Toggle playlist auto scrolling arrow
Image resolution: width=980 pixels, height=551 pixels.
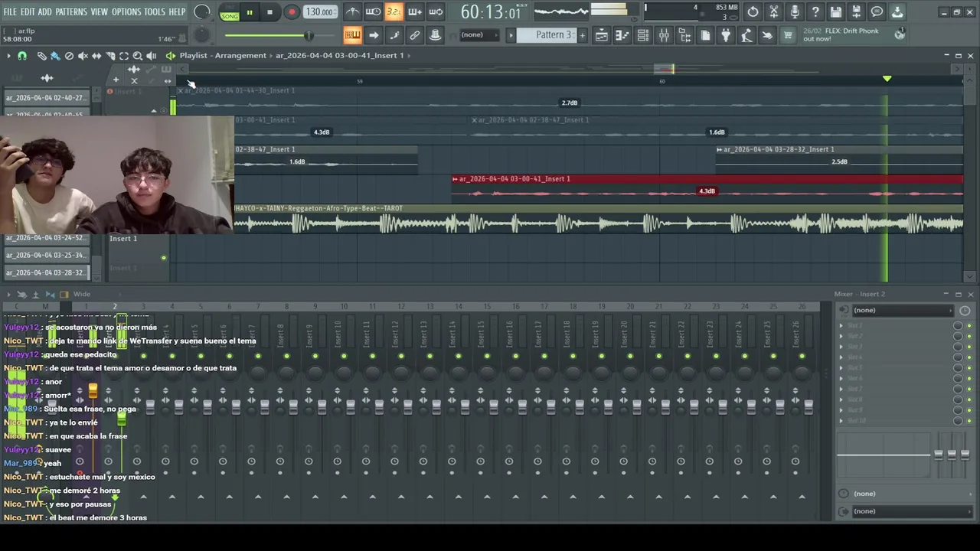click(x=373, y=35)
